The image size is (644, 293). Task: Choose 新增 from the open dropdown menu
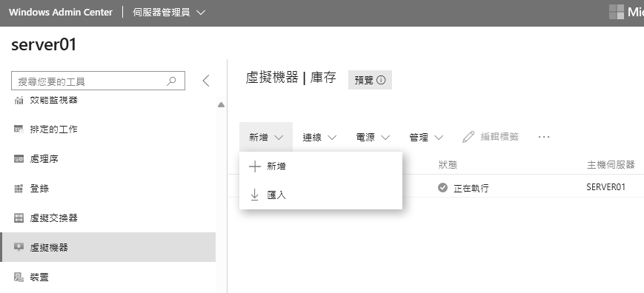point(321,166)
